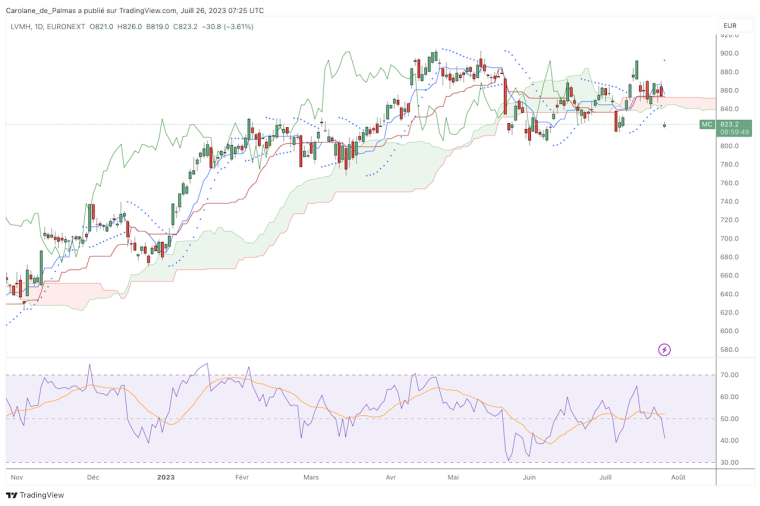760x506 pixels.
Task: Click the 30.00 level on RSI scale
Action: (730, 462)
